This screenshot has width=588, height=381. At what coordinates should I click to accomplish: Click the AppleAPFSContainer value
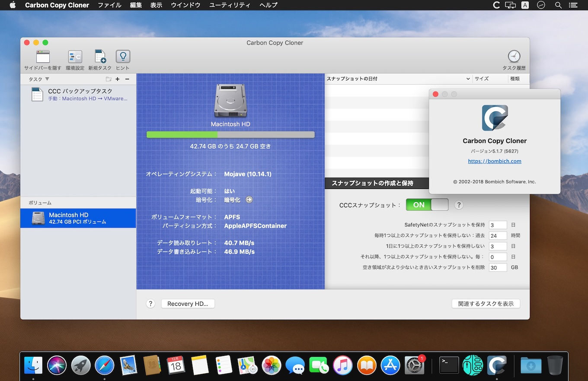coord(256,225)
